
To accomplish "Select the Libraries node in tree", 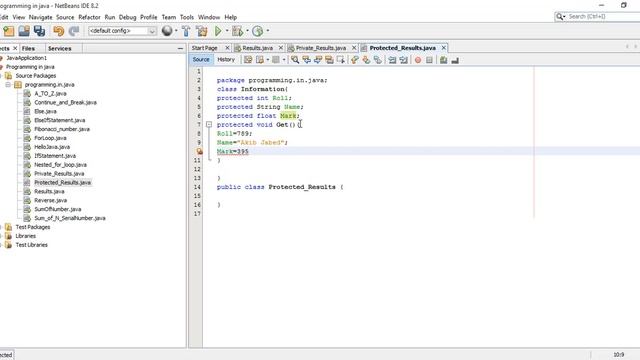I will (25, 236).
